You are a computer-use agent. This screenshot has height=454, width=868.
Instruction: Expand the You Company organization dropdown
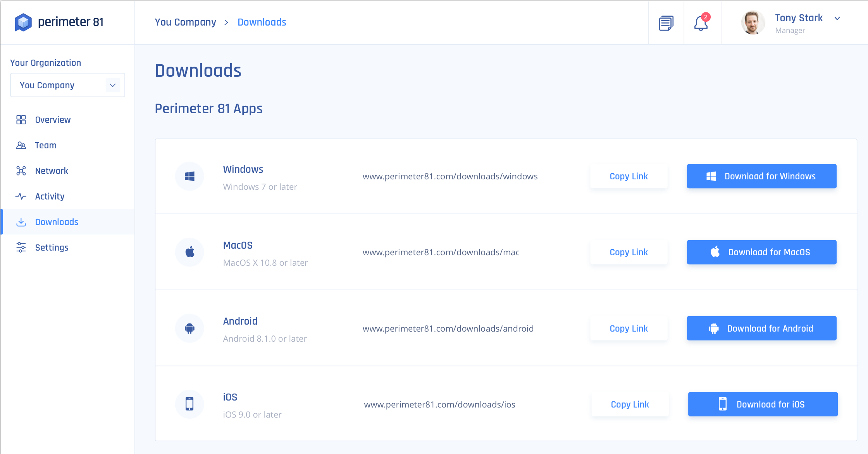point(112,85)
